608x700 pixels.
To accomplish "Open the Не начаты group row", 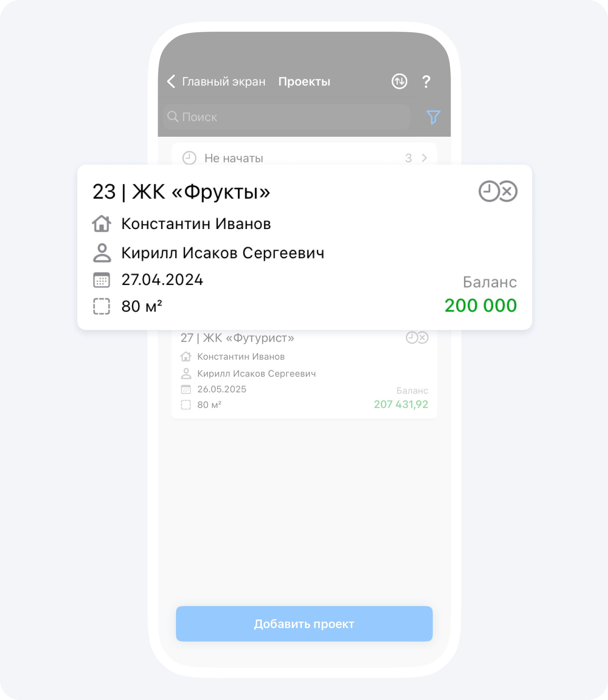I will tap(304, 158).
